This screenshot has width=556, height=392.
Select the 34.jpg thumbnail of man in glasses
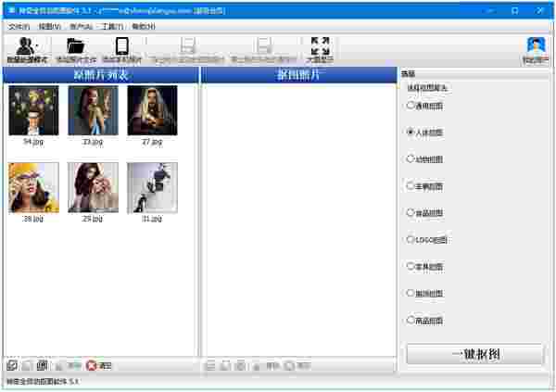(33, 110)
